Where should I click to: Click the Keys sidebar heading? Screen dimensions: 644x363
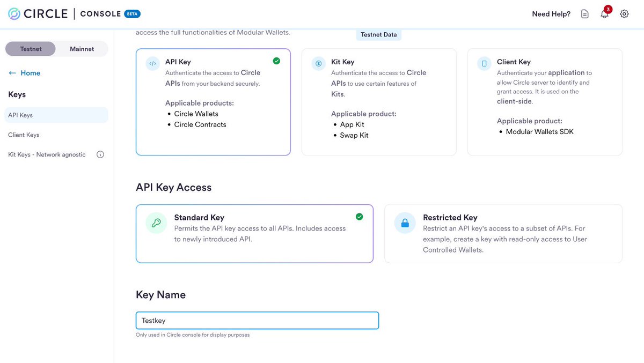tap(17, 94)
